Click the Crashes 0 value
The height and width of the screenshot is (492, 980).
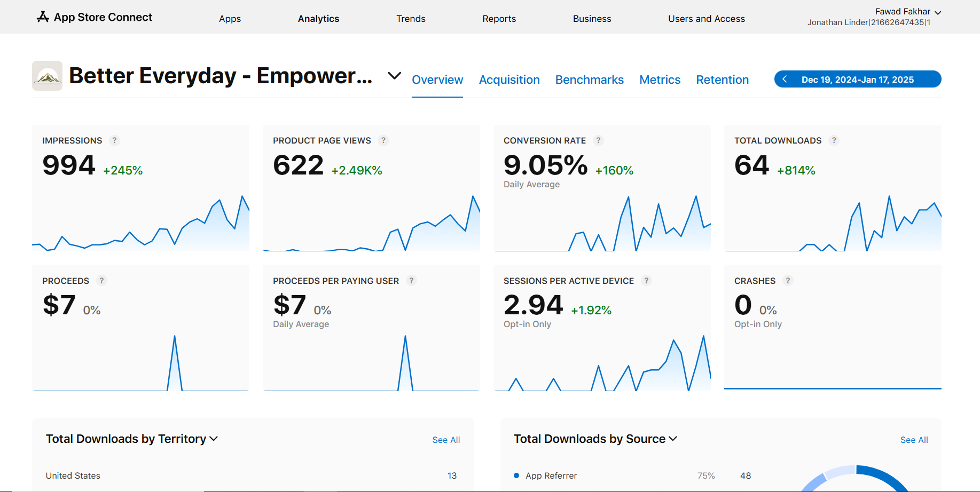[x=743, y=305]
